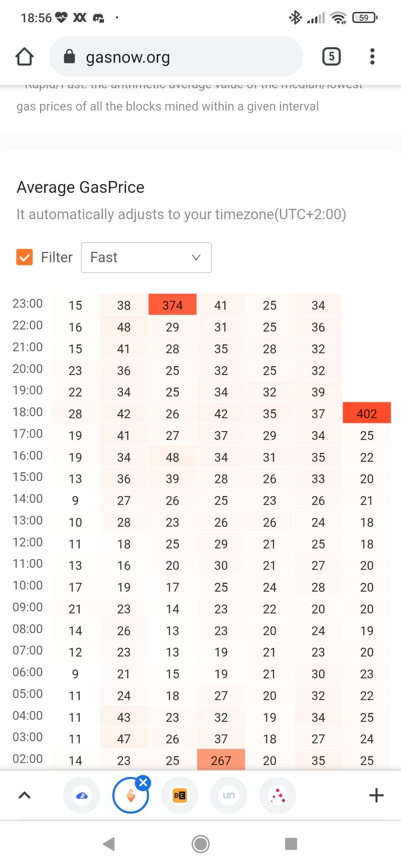Screen dimensions: 401x868
Task: Click the dropdown arrow in the Fast selector
Action: [196, 257]
